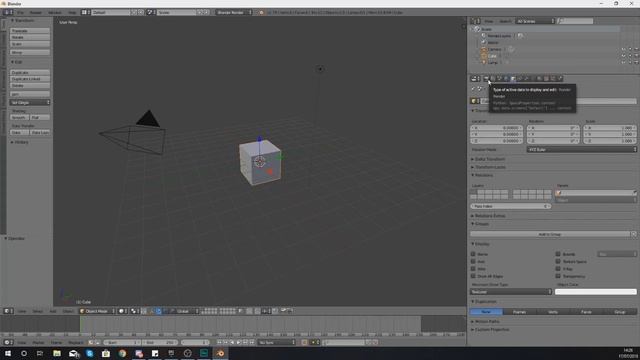Viewport: 640px width, 360px height.
Task: Enable the X-Ray display checkbox
Action: [558, 269]
